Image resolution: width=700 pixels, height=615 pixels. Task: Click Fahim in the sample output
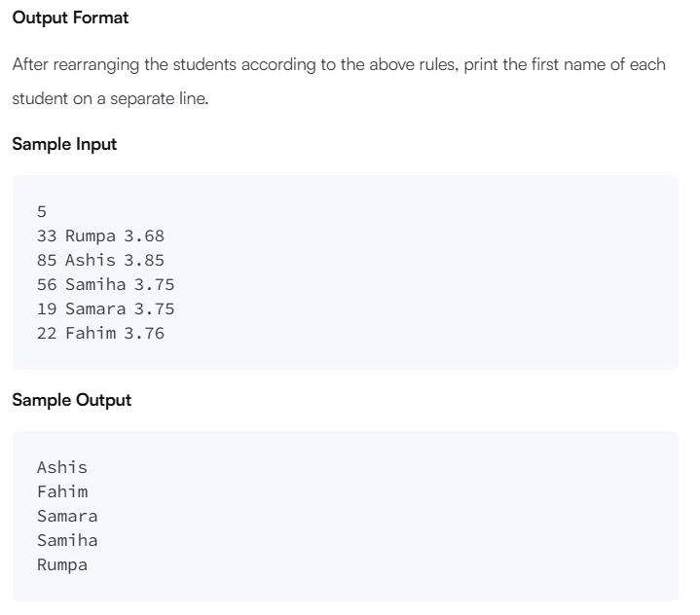click(62, 491)
